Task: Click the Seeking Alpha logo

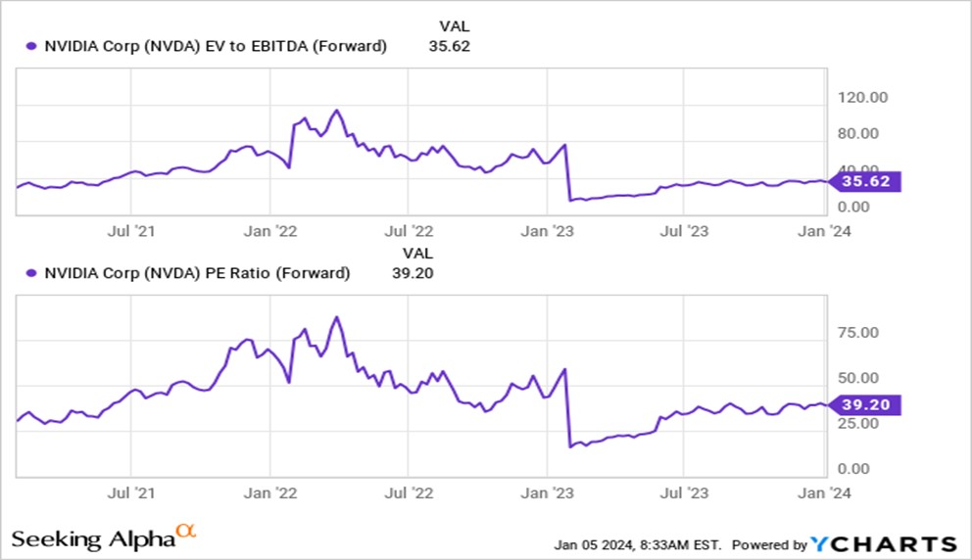Action: point(104,537)
